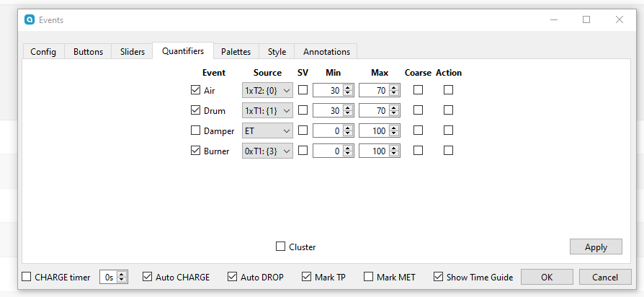This screenshot has height=297, width=644.
Task: Uncheck the Mark TP option
Action: click(306, 277)
